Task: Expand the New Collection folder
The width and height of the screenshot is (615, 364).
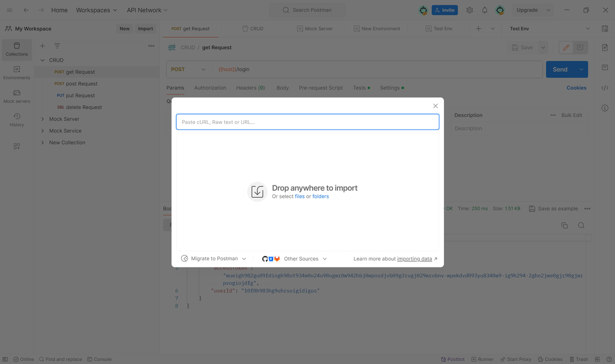Action: pos(42,143)
